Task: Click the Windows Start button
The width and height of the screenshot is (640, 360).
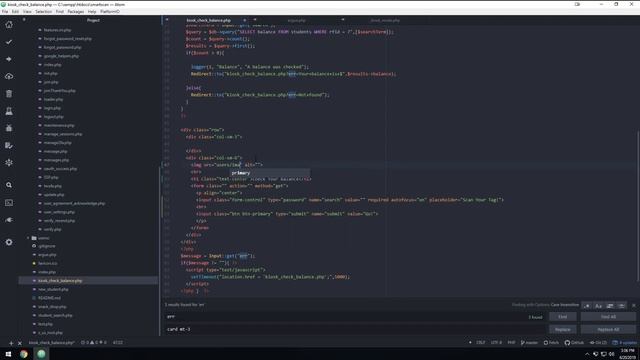Action: point(8,354)
